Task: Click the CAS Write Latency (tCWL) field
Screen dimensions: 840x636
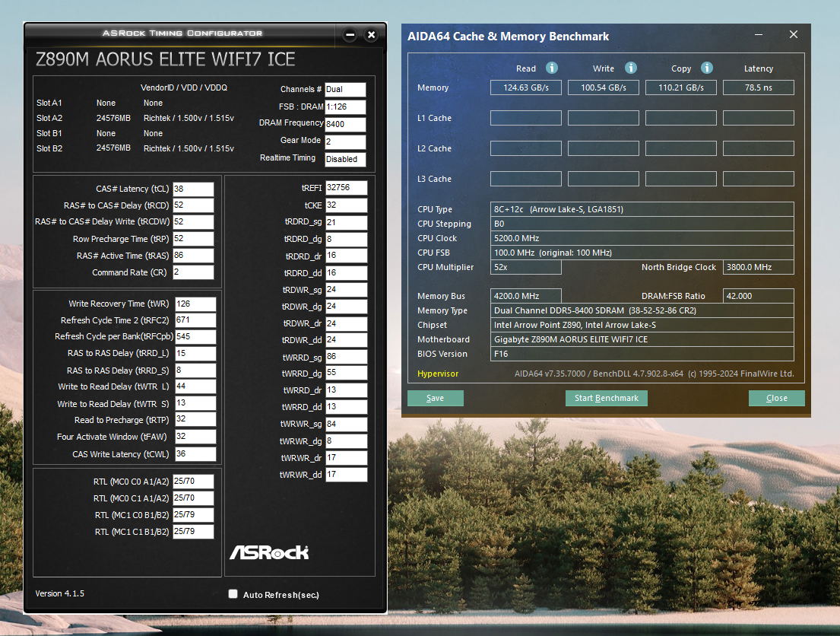Action: click(195, 454)
